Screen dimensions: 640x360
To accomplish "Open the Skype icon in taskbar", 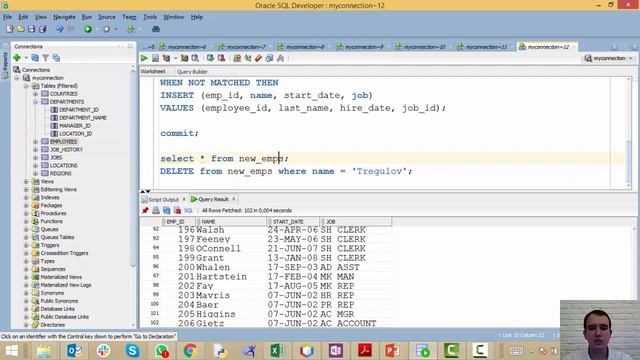I will pyautogui.click(x=132, y=351).
